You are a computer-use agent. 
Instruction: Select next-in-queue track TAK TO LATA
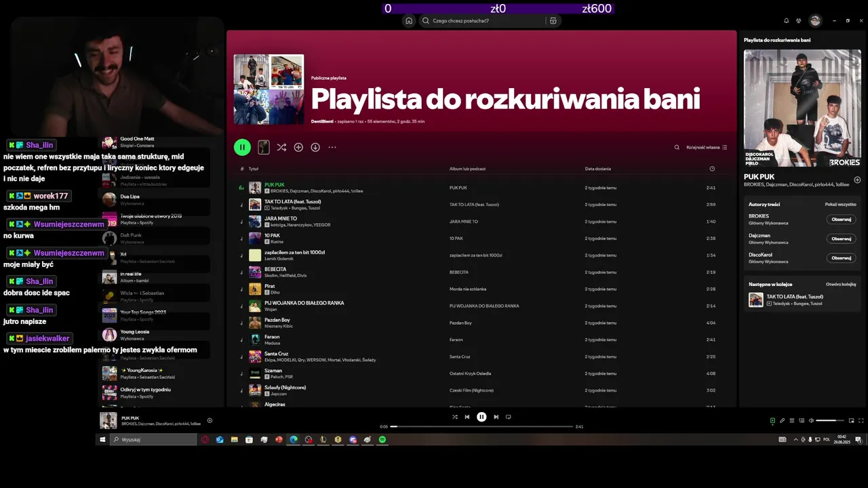click(802, 300)
